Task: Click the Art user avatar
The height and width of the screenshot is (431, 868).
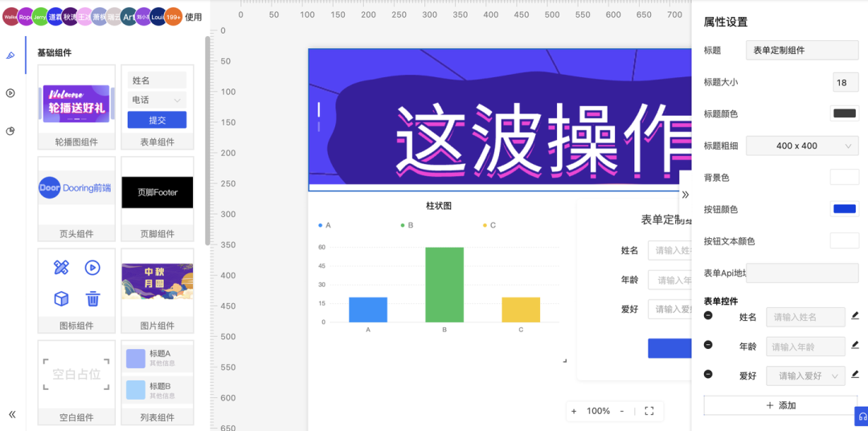Action: (x=129, y=17)
